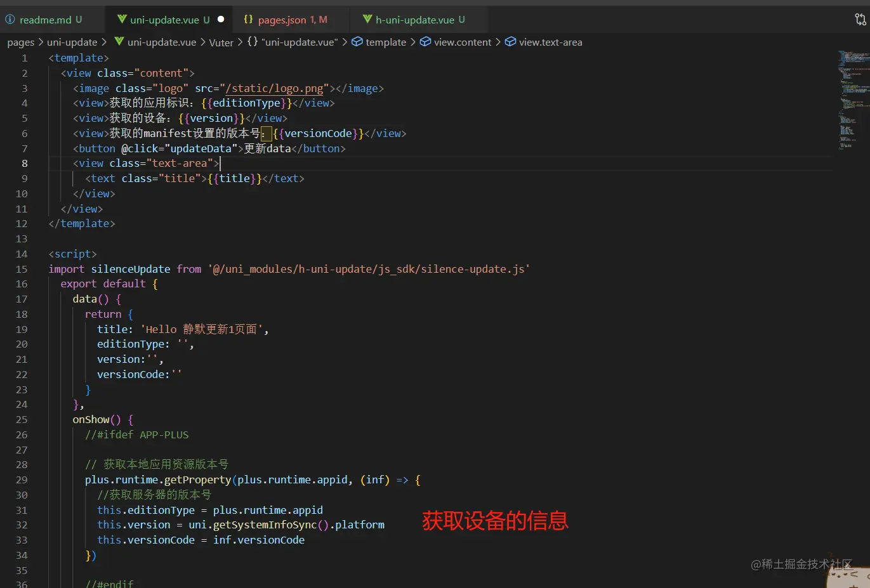Click the data() function declaration
This screenshot has width=870, height=588.
96,299
